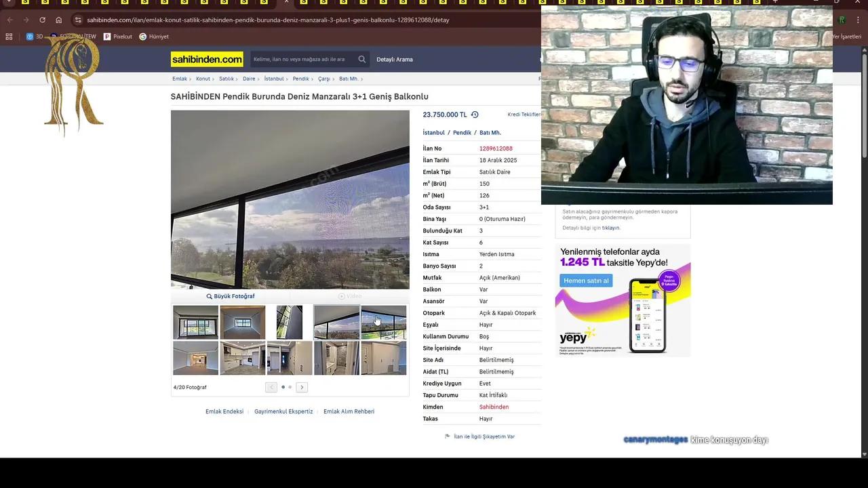Screen dimensions: 868x488
Task: Open Batı Mh. location link under price
Action: pos(490,133)
